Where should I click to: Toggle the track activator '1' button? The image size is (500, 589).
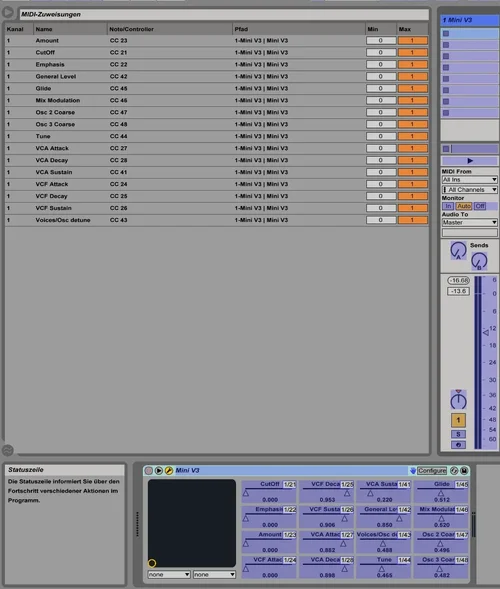458,420
